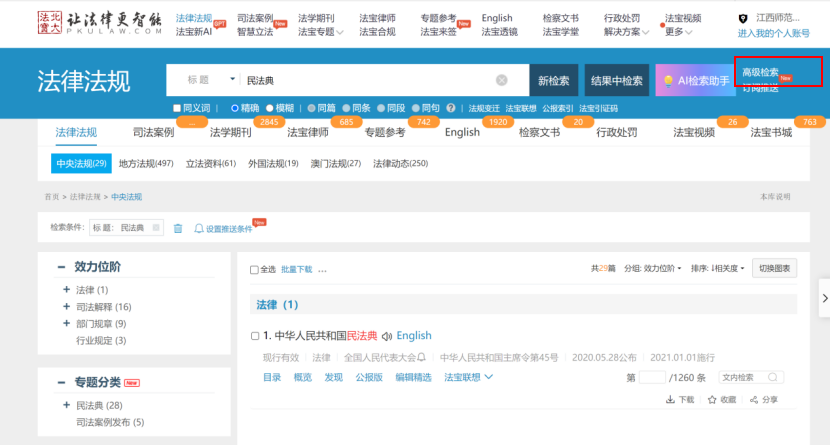Open the side panel arrow at right edge
This screenshot has width=830, height=445.
coord(824,298)
